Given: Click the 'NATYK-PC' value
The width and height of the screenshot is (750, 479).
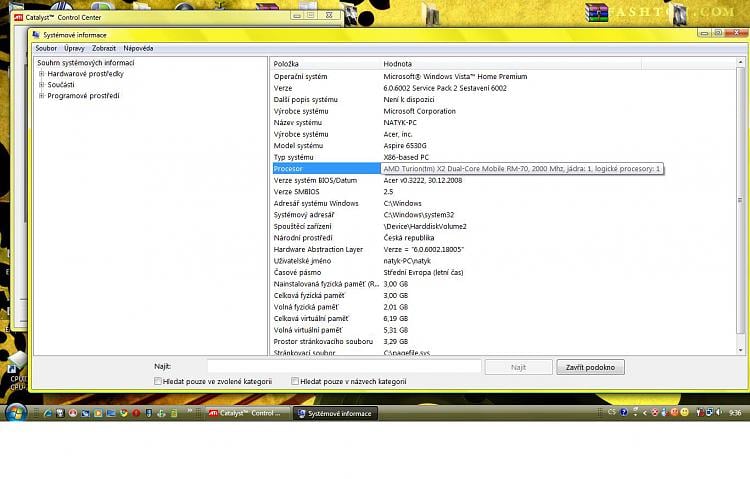Looking at the screenshot, I should click(x=400, y=123).
